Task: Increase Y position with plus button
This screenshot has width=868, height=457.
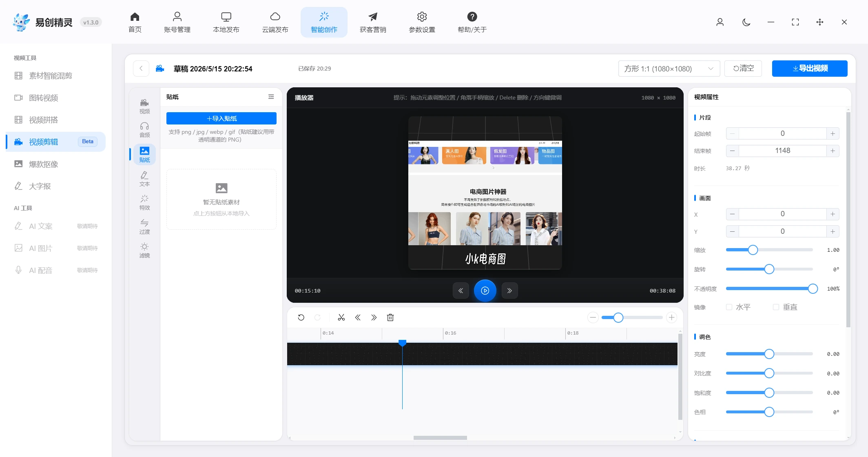Action: point(833,231)
